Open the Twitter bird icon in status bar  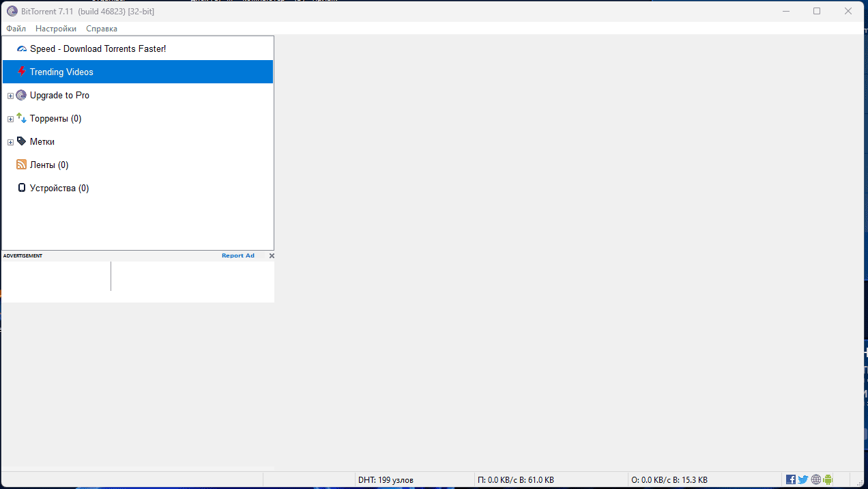pos(803,479)
